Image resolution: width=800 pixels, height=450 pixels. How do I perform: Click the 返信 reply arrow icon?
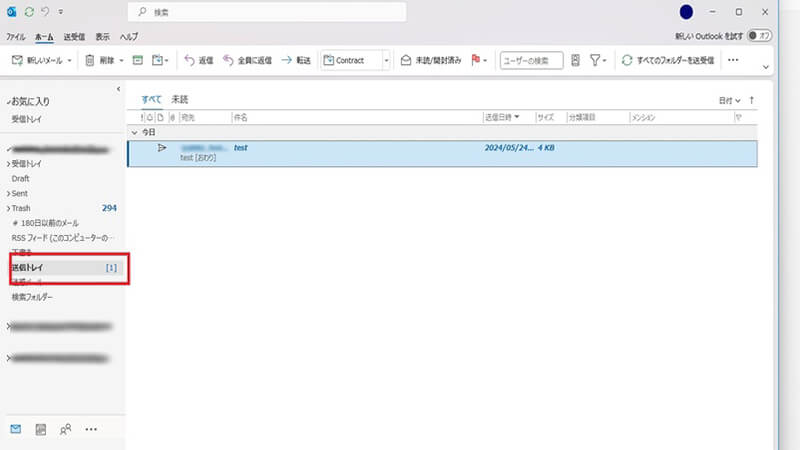tap(190, 60)
